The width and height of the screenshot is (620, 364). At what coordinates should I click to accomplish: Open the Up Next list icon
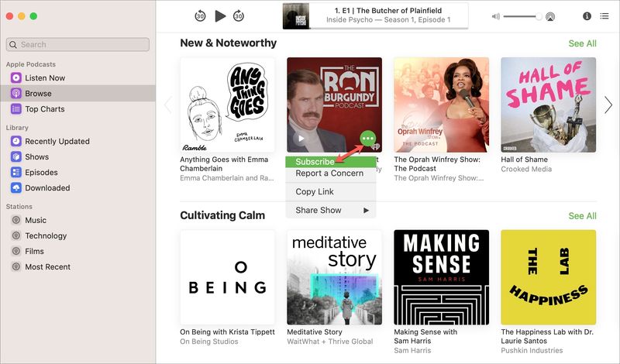pyautogui.click(x=604, y=16)
